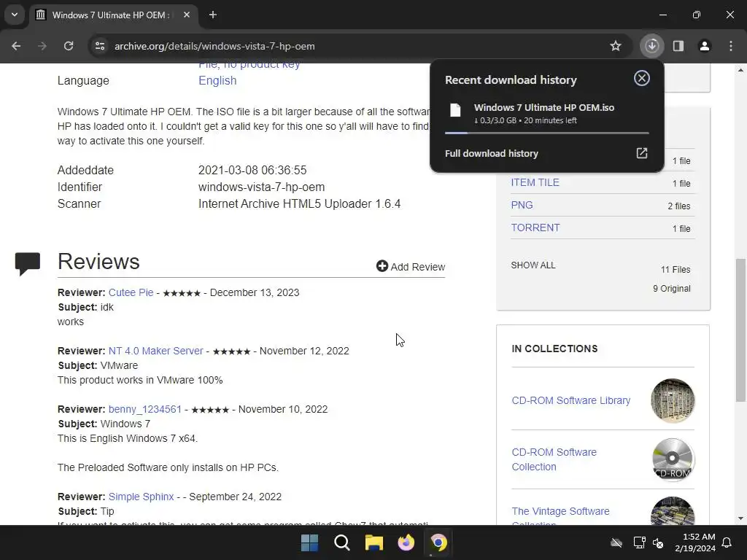Click the file icon beside the ISO download
Image resolution: width=747 pixels, height=560 pixels.
click(x=455, y=110)
